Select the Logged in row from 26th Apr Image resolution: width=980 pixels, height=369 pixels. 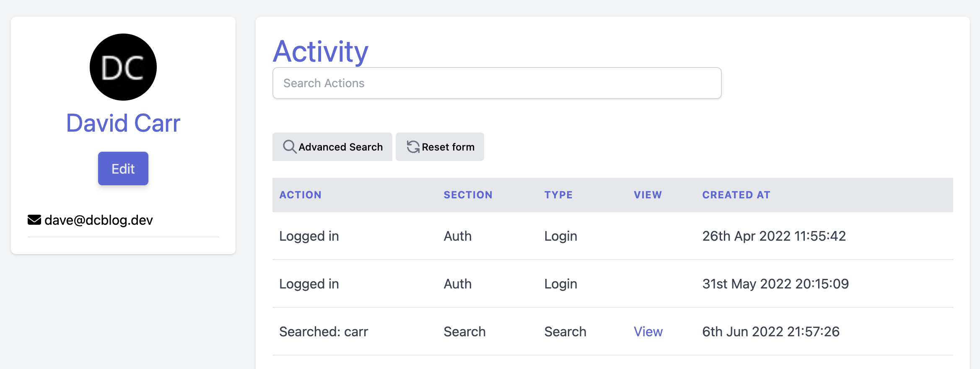click(x=612, y=236)
